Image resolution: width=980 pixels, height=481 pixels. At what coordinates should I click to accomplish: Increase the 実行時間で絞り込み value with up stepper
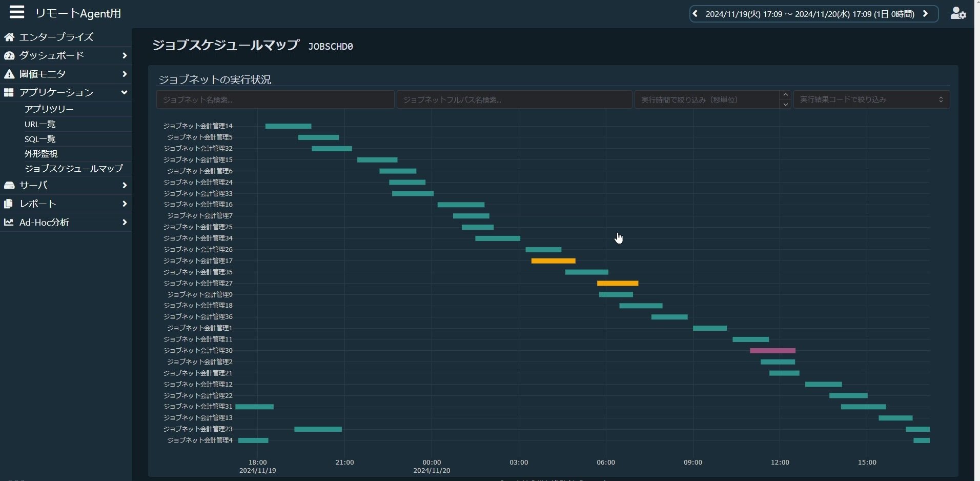pos(786,94)
